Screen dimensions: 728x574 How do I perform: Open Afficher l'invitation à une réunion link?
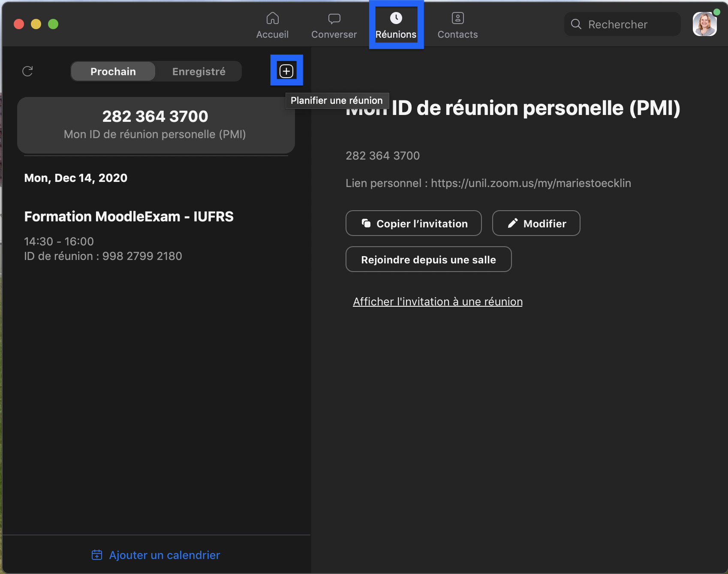(x=437, y=302)
